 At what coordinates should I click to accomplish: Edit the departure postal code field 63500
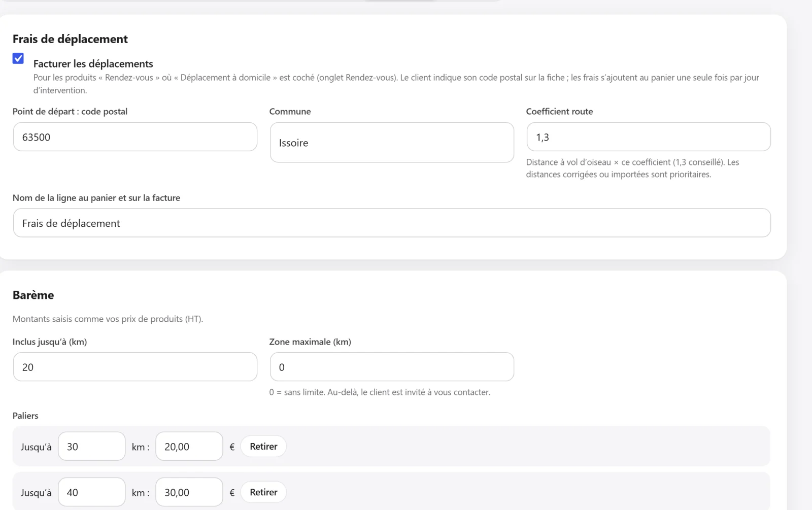tap(135, 137)
